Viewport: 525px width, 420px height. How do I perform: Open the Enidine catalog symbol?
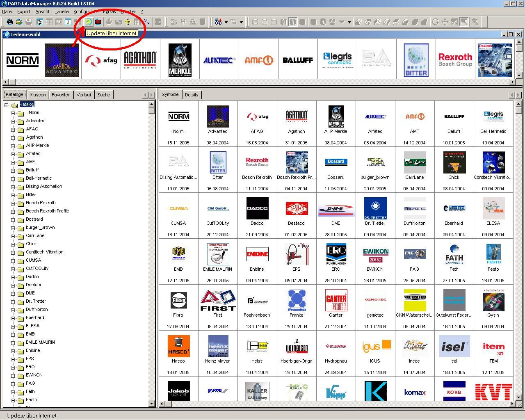pyautogui.click(x=257, y=255)
